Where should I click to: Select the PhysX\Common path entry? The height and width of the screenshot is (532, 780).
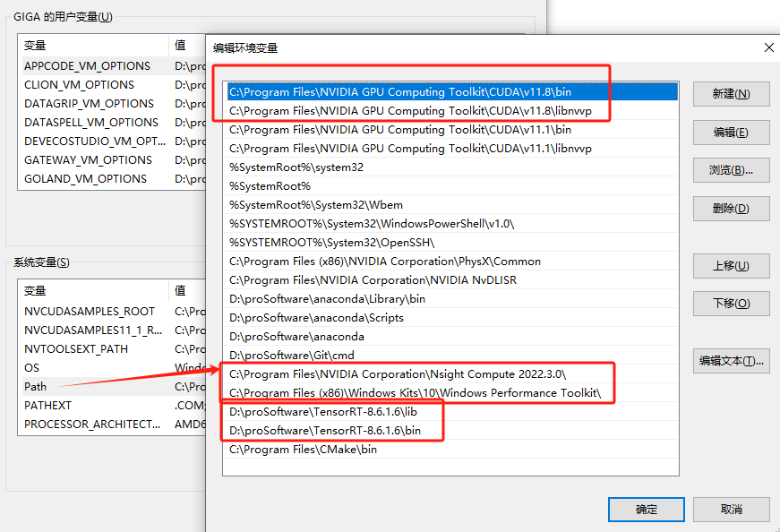point(450,262)
